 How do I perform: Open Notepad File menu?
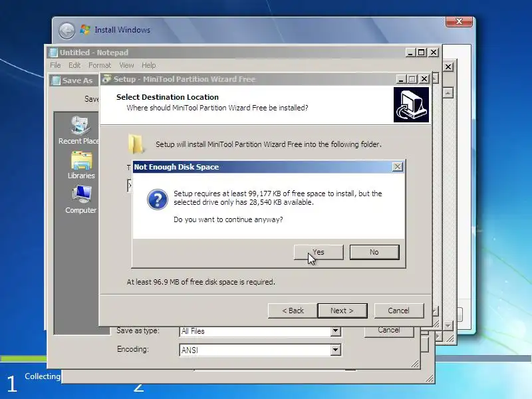point(55,65)
